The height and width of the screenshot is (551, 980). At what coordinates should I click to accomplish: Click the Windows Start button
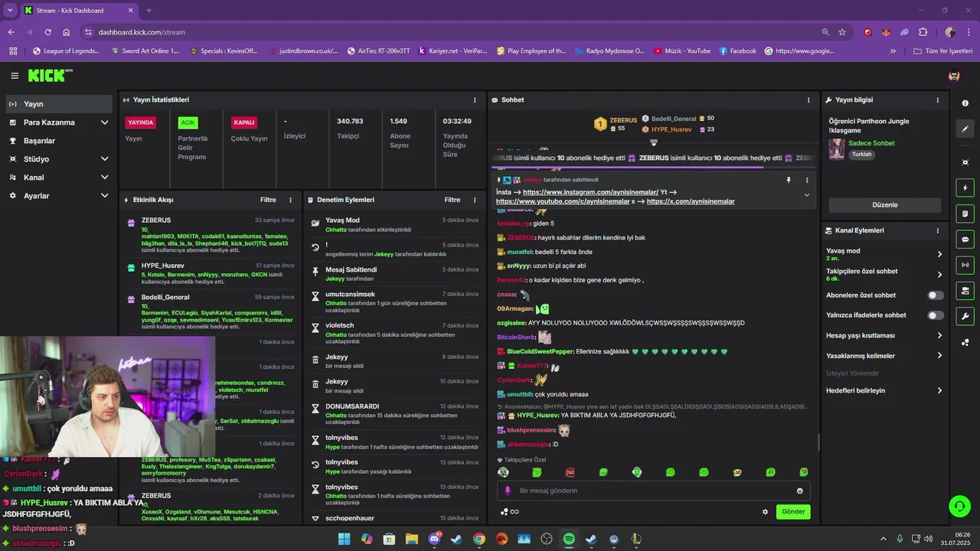[344, 539]
